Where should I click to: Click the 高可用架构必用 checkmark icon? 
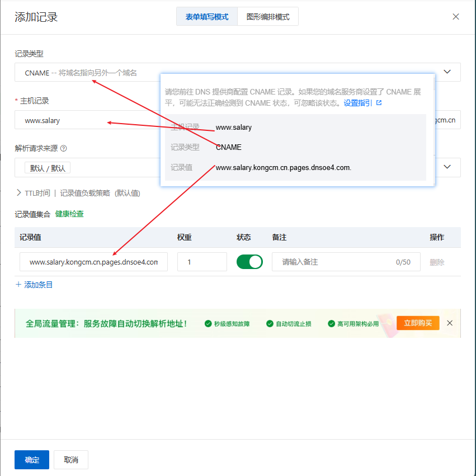[331, 324]
